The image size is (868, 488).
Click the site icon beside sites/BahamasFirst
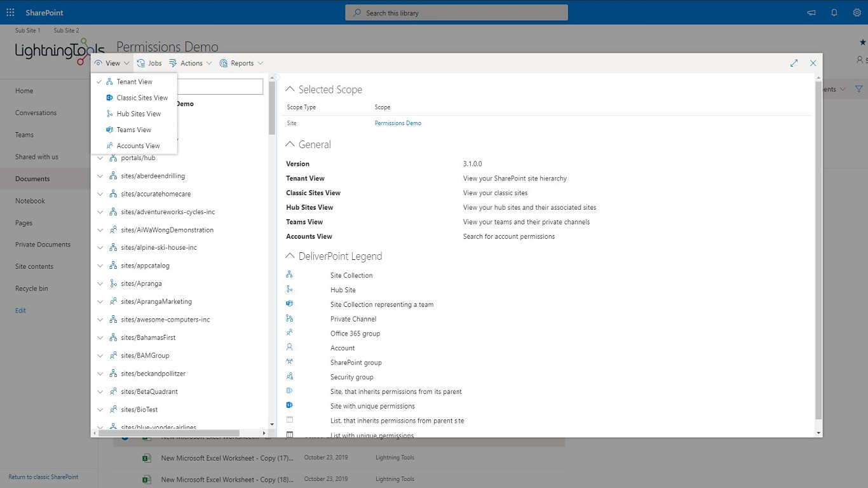pyautogui.click(x=113, y=337)
